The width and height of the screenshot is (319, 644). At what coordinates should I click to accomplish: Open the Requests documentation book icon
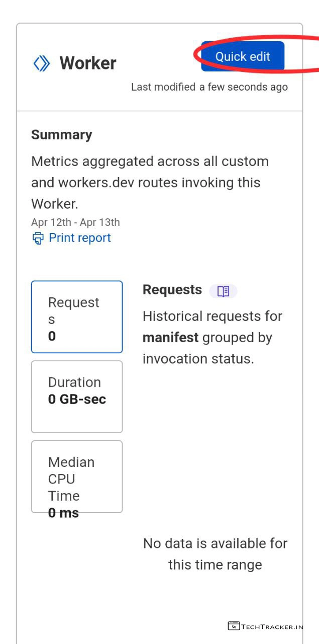[x=223, y=291]
